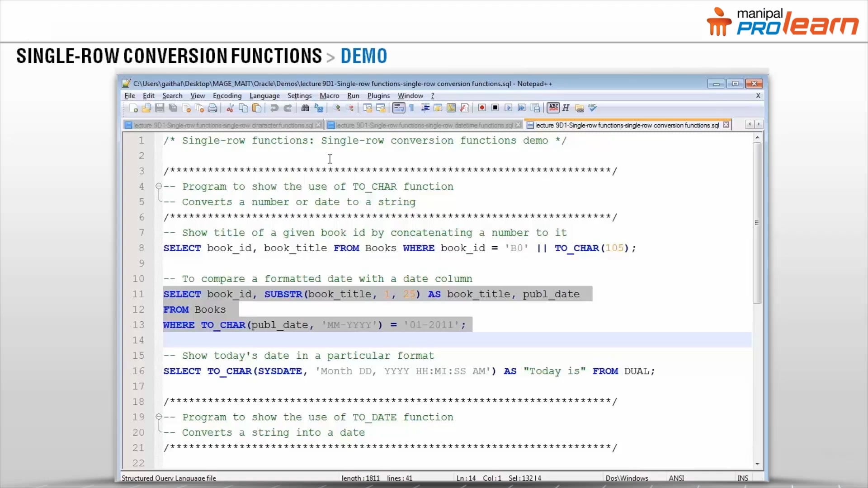Open the Macro menu
Image resolution: width=868 pixels, height=488 pixels.
[x=329, y=96]
